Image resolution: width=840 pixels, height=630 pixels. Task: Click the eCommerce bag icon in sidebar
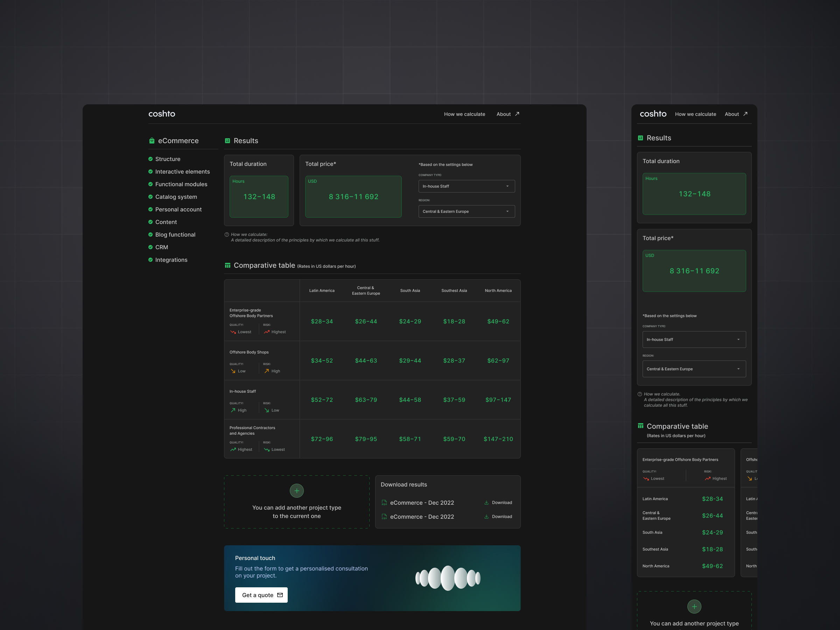[x=152, y=140]
